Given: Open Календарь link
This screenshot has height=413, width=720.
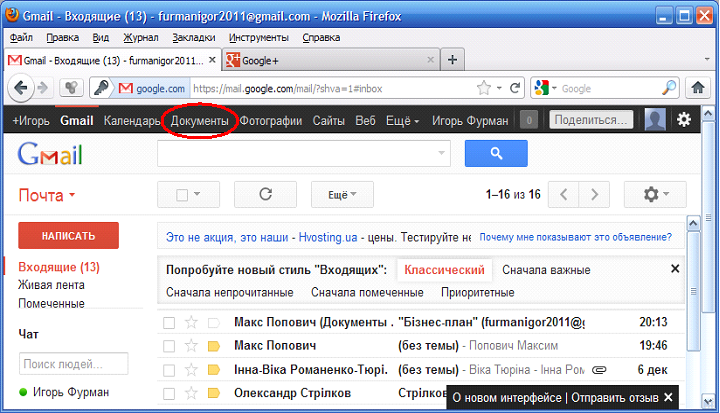Looking at the screenshot, I should click(132, 121).
